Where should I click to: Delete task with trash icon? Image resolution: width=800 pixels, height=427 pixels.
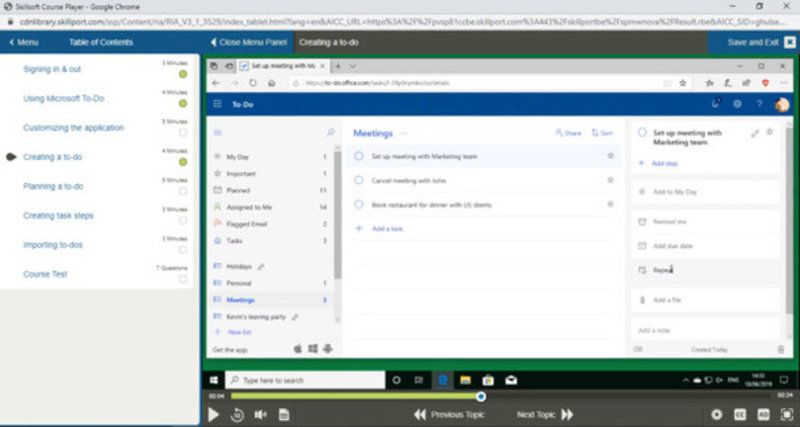(780, 349)
